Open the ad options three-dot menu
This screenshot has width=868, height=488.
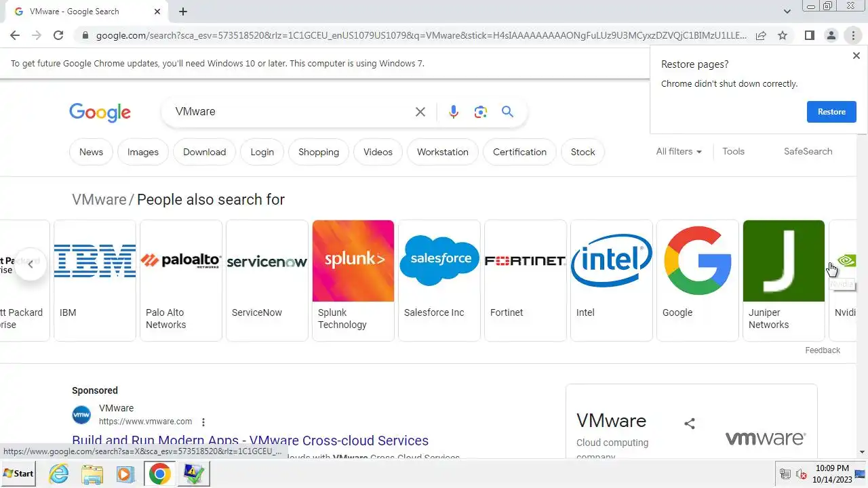(x=203, y=422)
